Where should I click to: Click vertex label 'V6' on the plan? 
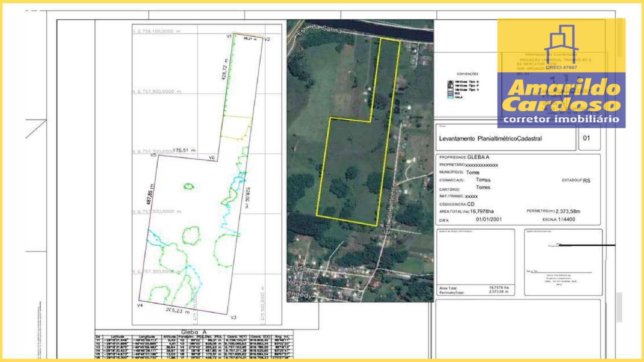(212, 158)
